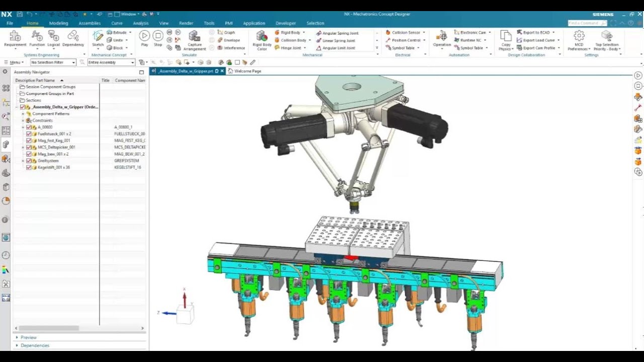
Task: Open the Operation tool in Automation
Action: click(x=442, y=38)
